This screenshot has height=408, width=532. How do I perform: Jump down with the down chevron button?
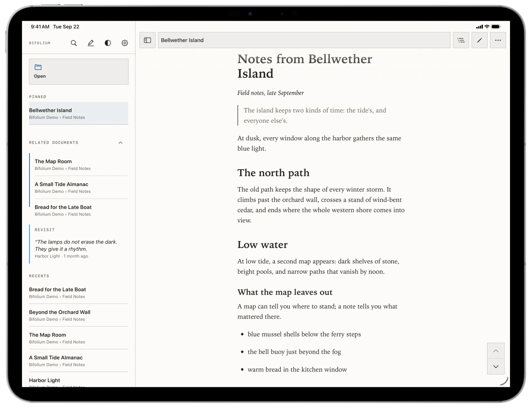(496, 366)
